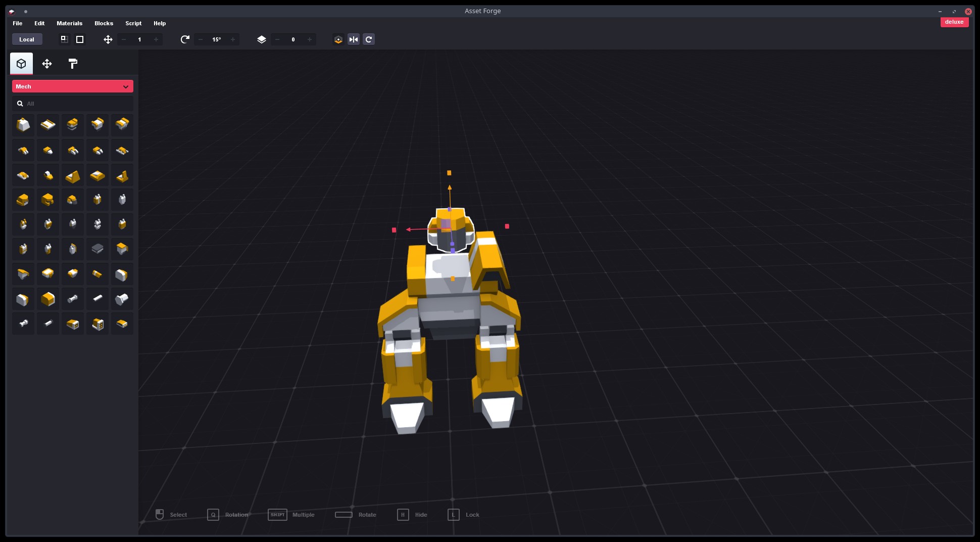The width and height of the screenshot is (980, 542).
Task: Increase the move step value of 1
Action: (x=156, y=39)
